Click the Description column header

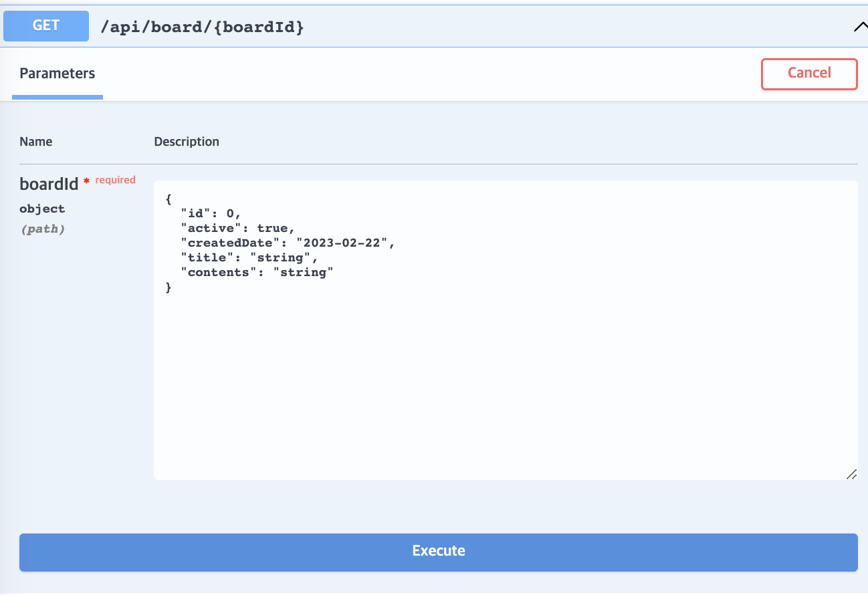click(x=187, y=142)
